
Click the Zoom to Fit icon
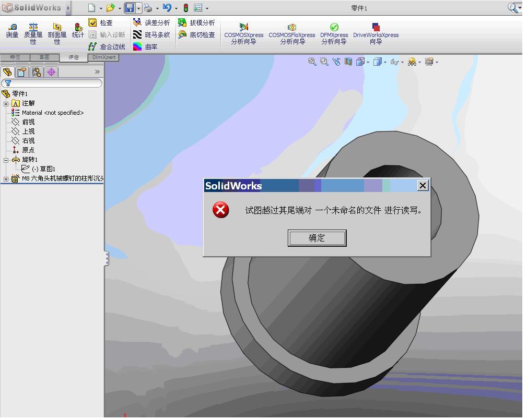pos(312,62)
